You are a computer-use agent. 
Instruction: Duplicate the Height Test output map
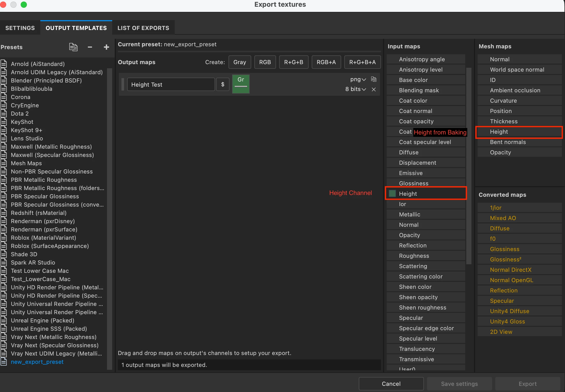pyautogui.click(x=373, y=79)
